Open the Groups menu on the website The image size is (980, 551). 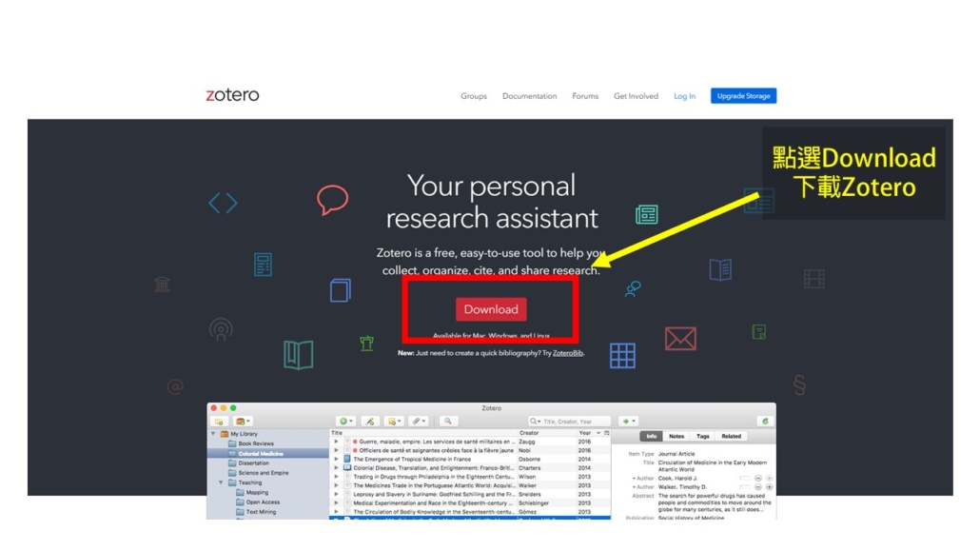[474, 96]
